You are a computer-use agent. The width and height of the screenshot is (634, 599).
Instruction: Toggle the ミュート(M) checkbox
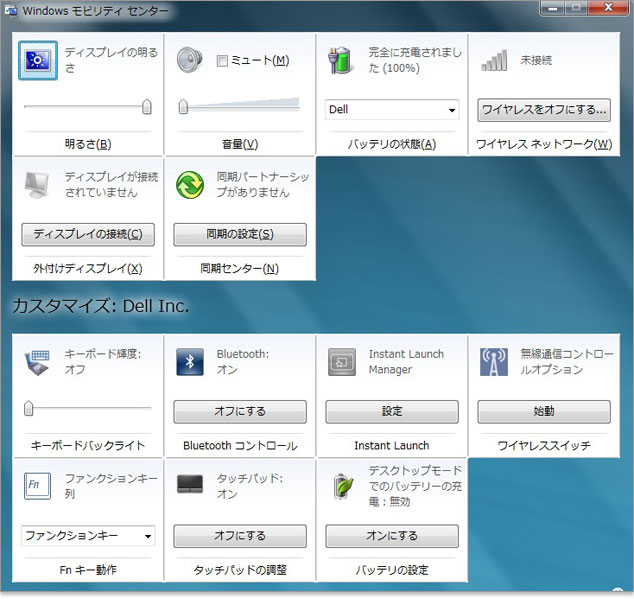(x=222, y=61)
